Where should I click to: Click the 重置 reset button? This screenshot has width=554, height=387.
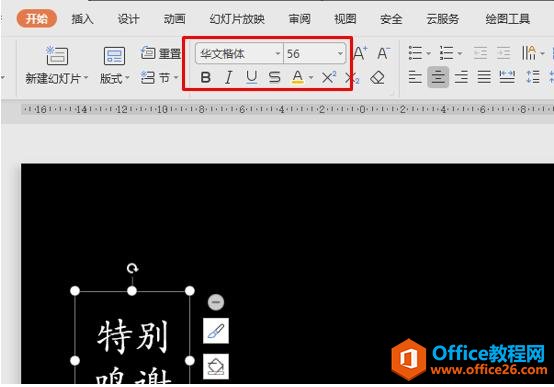pos(161,53)
